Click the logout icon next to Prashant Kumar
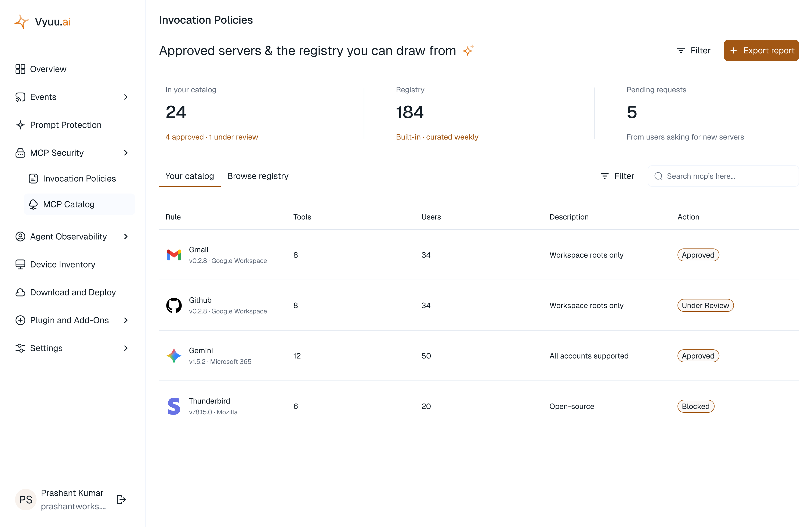Viewport: 812px width, 527px height. pyautogui.click(x=121, y=499)
